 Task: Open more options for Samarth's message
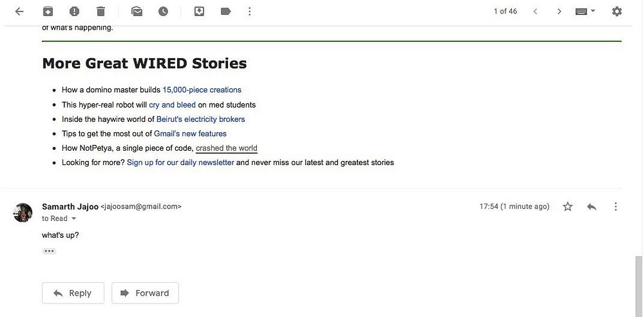[x=616, y=207]
